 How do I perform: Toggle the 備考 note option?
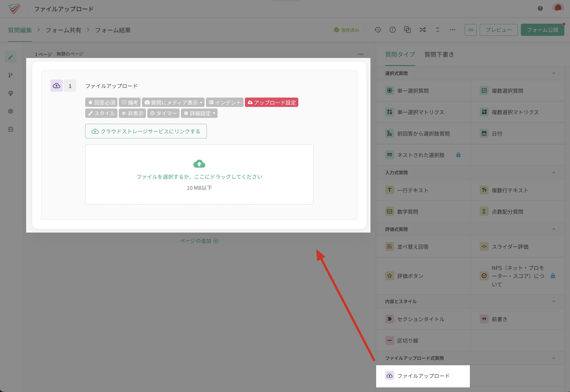point(130,102)
